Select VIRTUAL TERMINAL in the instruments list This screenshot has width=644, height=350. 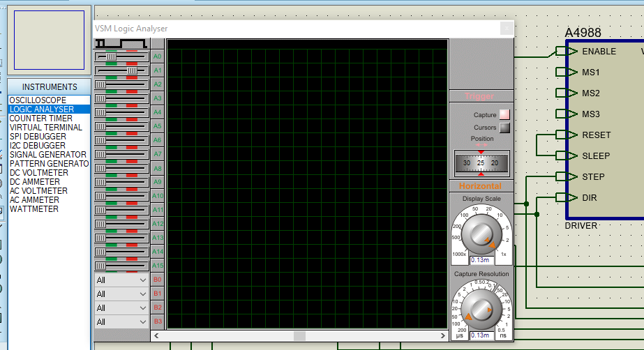click(x=49, y=127)
